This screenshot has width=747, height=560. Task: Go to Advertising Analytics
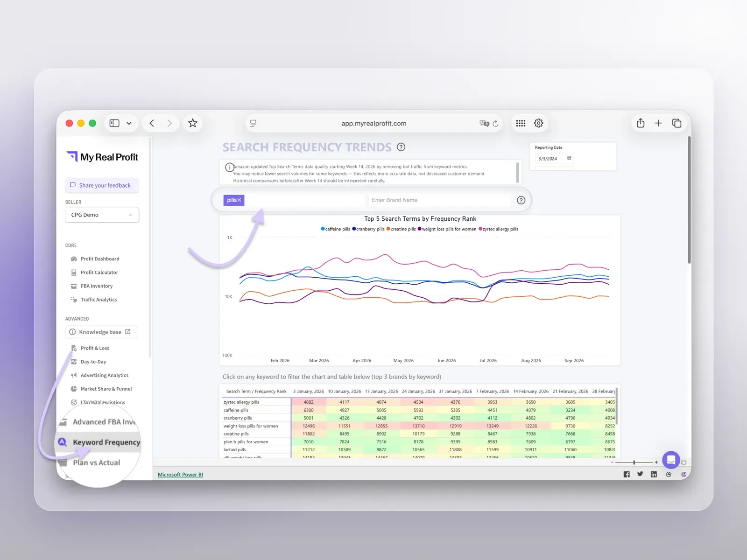tap(104, 375)
